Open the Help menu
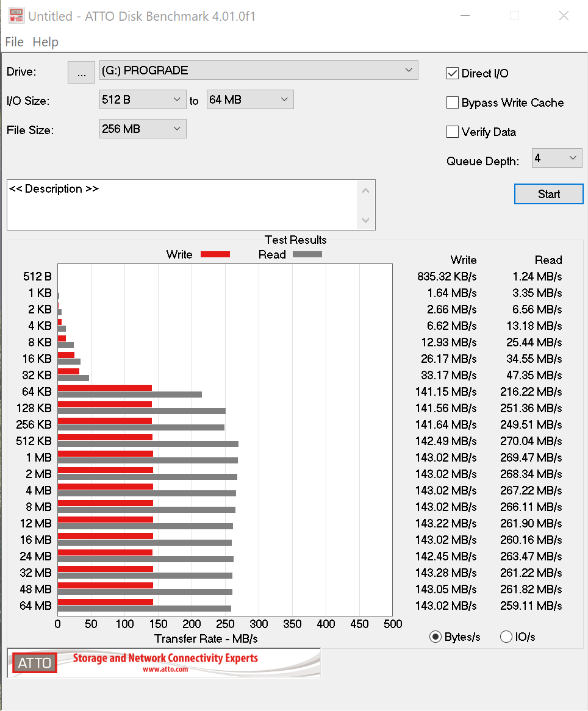The height and width of the screenshot is (711, 588). 46,42
